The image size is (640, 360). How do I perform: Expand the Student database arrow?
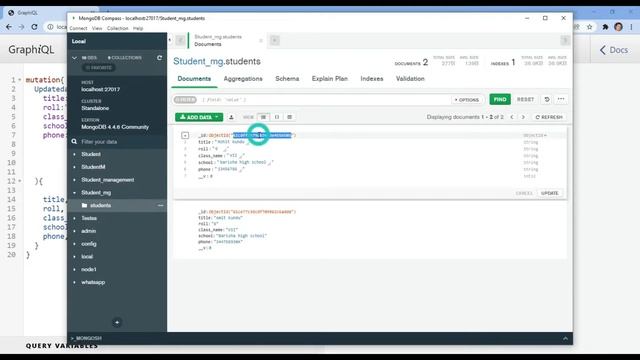tap(74, 154)
